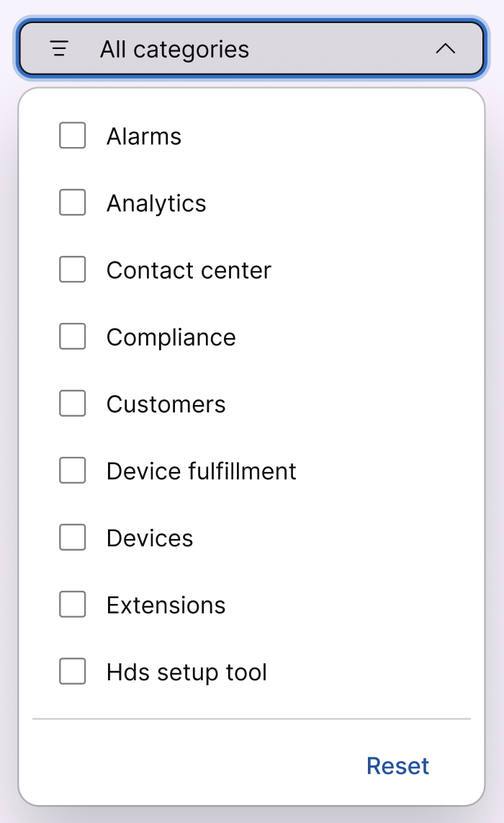The height and width of the screenshot is (823, 504).
Task: Select the Devices category checkbox
Action: click(72, 537)
